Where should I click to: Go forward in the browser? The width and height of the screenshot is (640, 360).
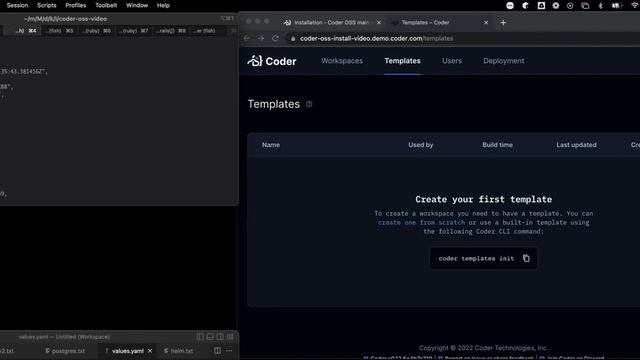(261, 38)
